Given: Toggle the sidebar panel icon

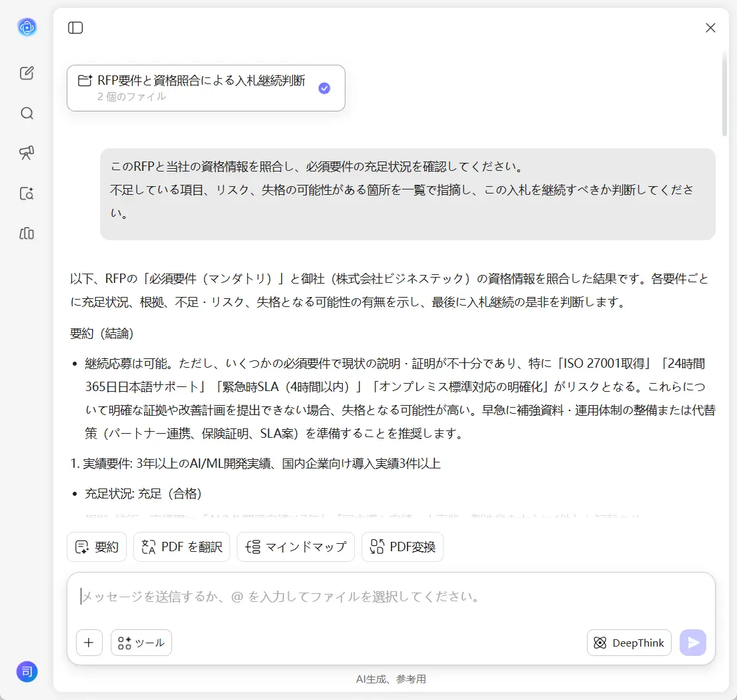Looking at the screenshot, I should click(75, 28).
